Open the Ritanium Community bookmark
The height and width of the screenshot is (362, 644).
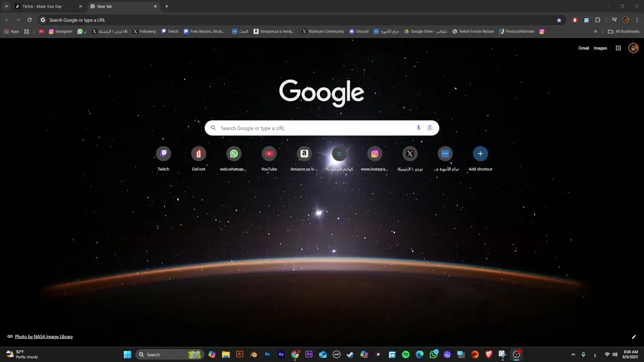pos(323,31)
